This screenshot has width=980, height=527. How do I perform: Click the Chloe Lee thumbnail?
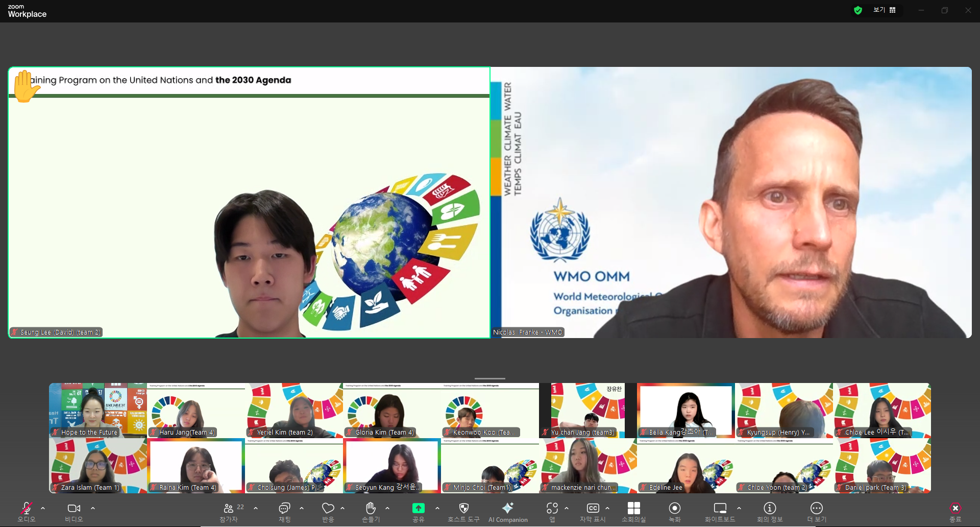882,411
